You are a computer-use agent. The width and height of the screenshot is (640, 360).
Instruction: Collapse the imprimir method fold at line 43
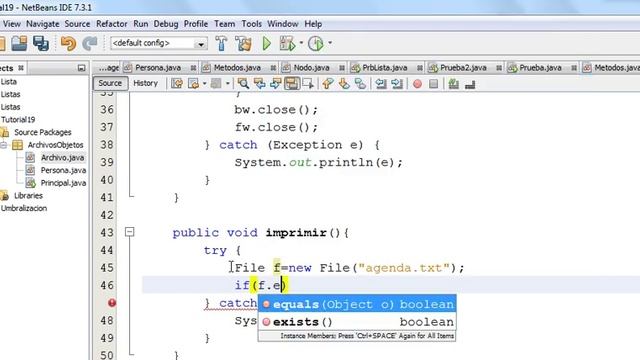pos(129,232)
